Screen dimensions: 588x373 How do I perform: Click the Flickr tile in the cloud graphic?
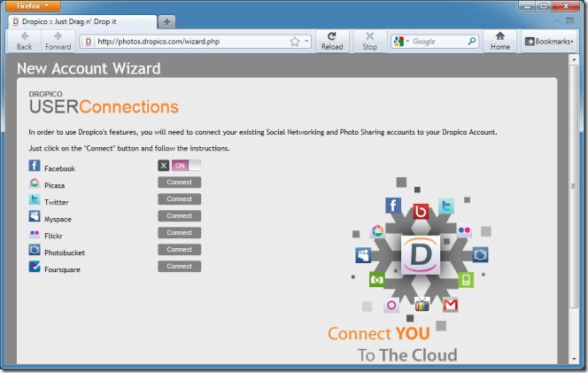pyautogui.click(x=464, y=230)
